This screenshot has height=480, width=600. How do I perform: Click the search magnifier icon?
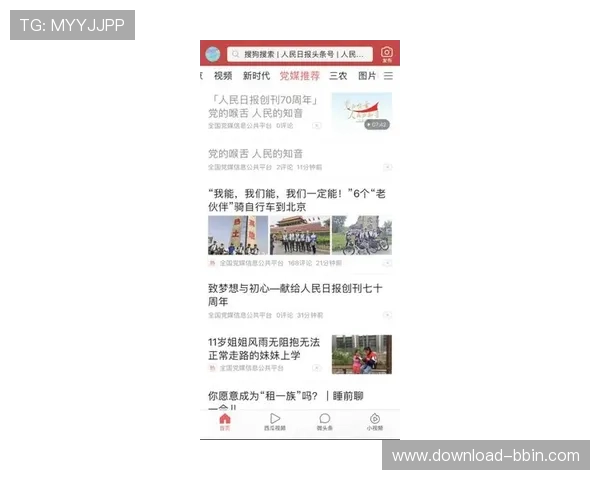tap(236, 54)
